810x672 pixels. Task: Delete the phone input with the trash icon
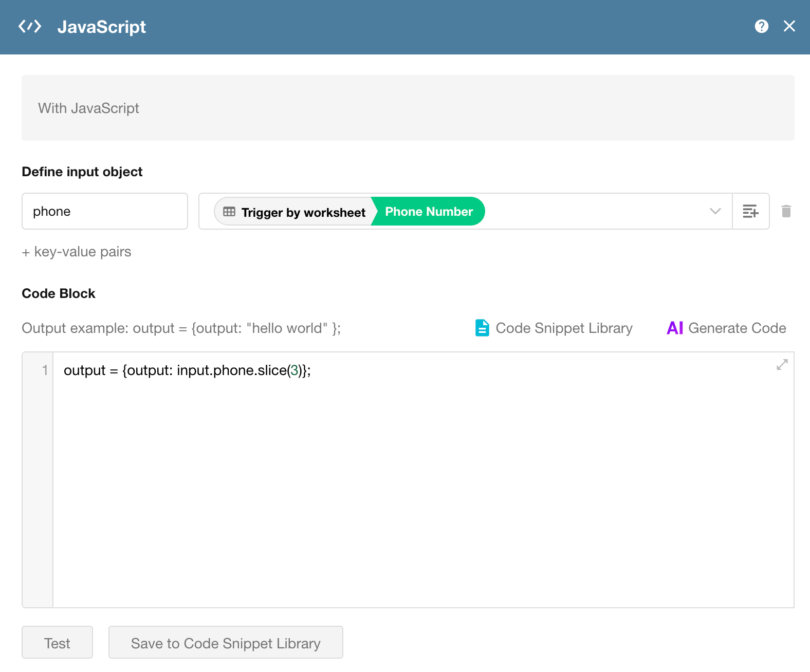coord(786,211)
